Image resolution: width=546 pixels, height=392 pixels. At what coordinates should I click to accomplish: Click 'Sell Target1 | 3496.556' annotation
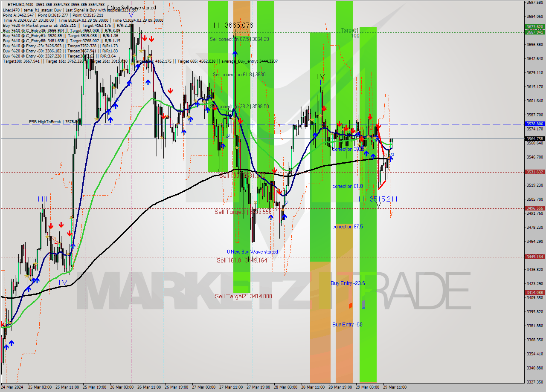click(x=243, y=212)
